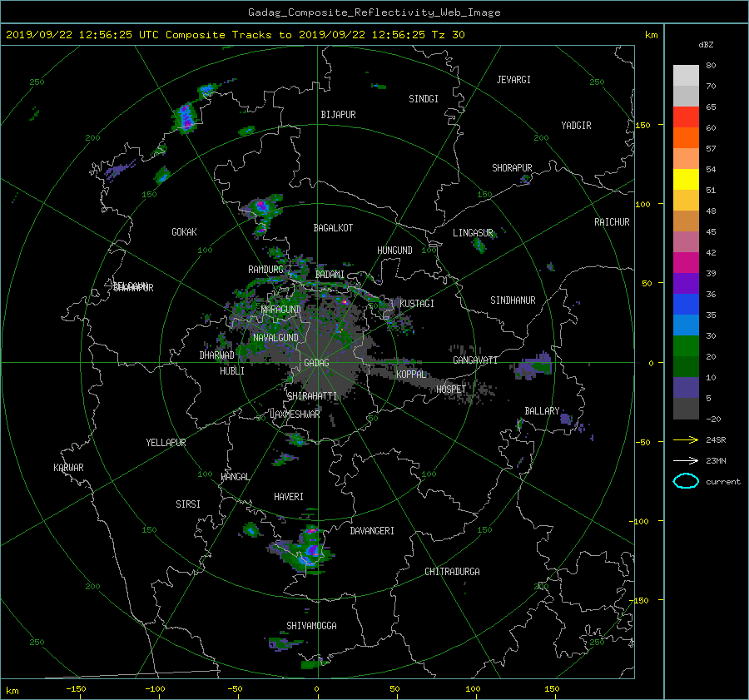
Task: Select the GOKAK label
Action: click(x=185, y=232)
